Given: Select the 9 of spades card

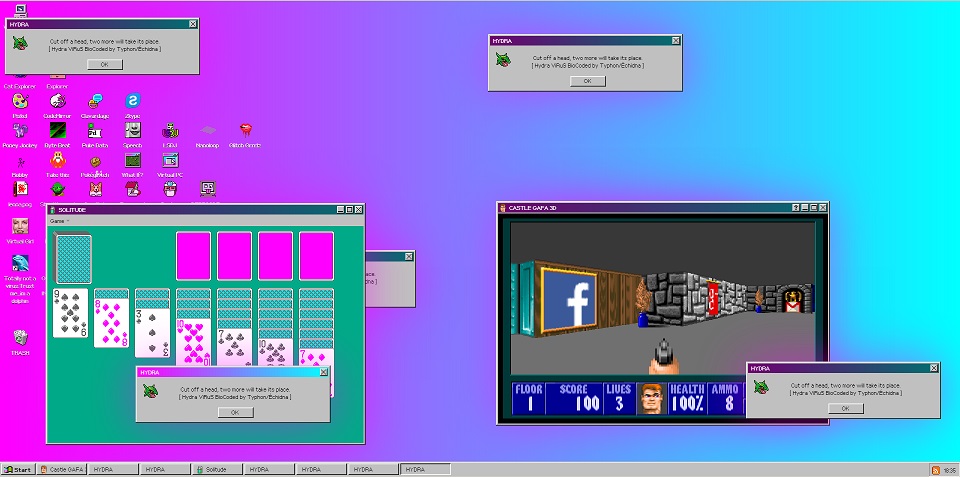Looking at the screenshot, I should [70, 313].
